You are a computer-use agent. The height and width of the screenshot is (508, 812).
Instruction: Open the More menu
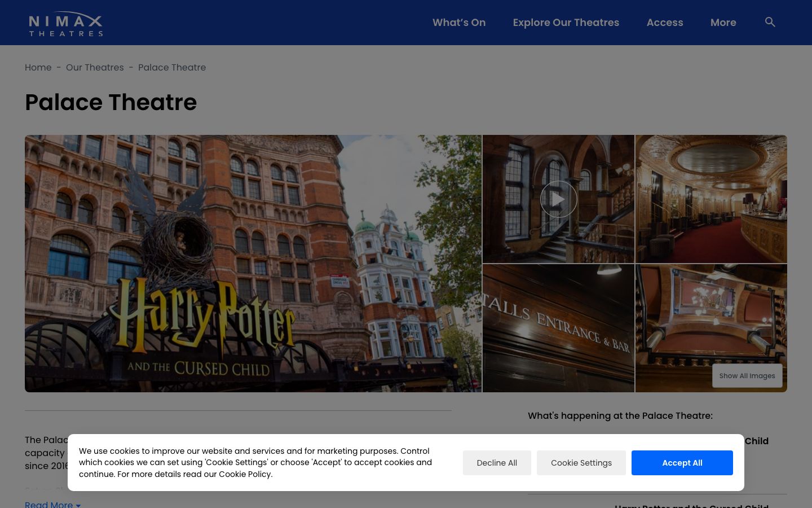point(723,23)
